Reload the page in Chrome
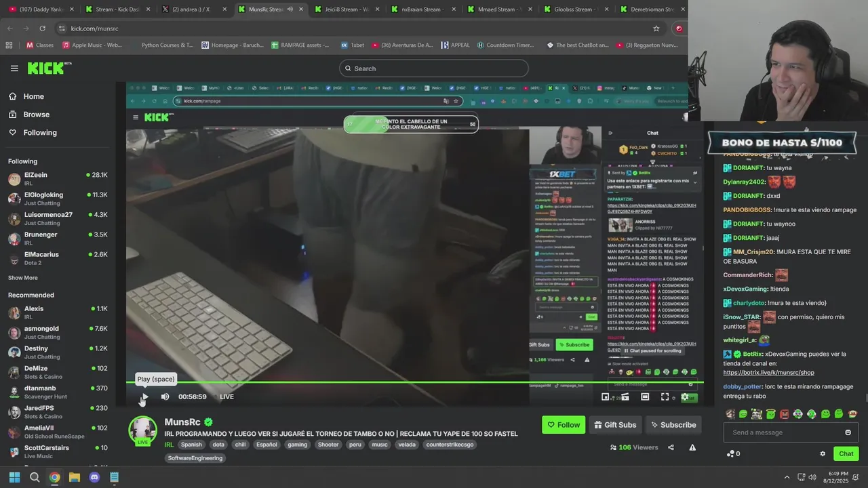 click(42, 28)
